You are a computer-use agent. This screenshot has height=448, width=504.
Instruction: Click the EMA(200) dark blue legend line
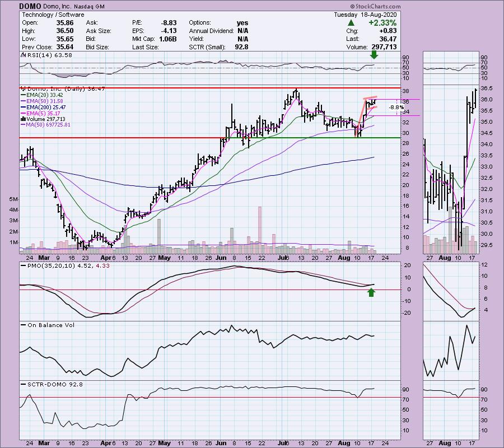tap(23, 108)
